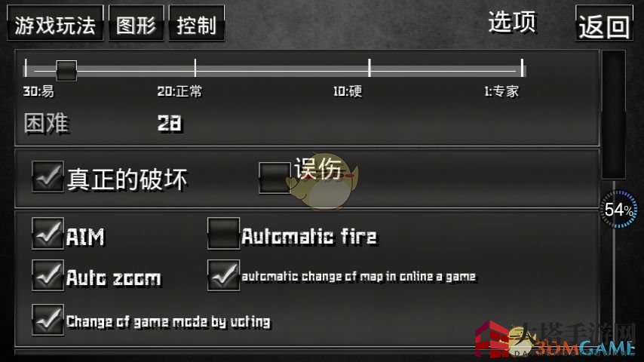Viewport: 644px width, 362px height.
Task: Click the bird mascot watermark icon
Action: pos(324,183)
